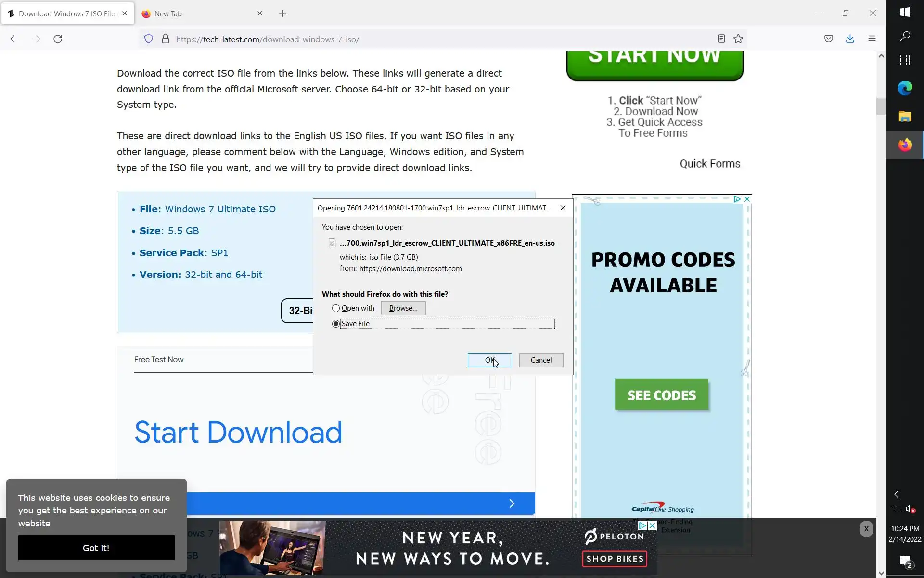This screenshot has width=924, height=578.
Task: Select the Save File radio option
Action: [x=336, y=324]
